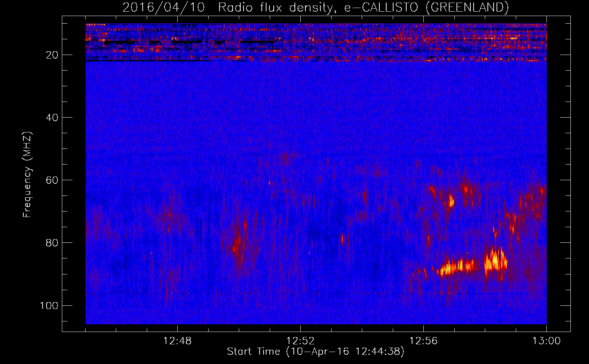This screenshot has height=364, width=589.
Task: Click the 100 MHz frequency tick label
Action: coord(49,305)
